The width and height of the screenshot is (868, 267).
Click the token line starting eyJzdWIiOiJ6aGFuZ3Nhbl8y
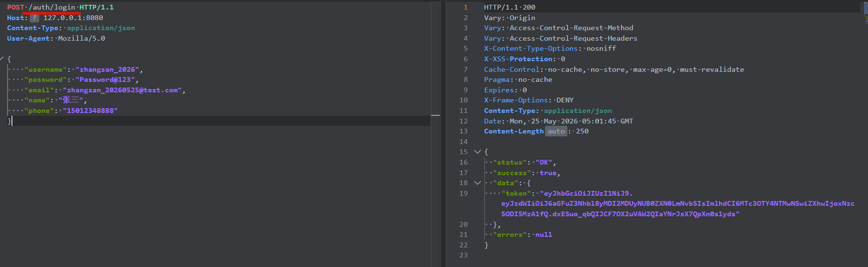pos(678,203)
